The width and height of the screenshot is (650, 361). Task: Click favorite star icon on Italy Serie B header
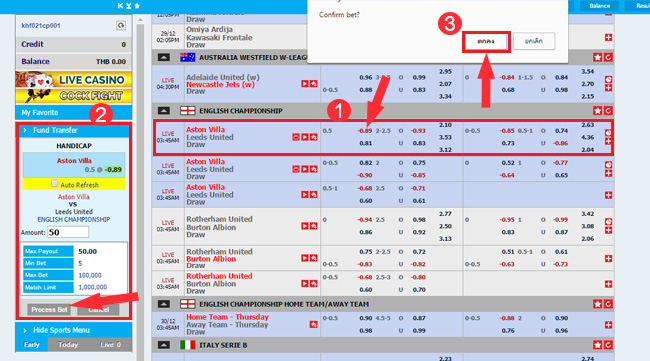(x=597, y=345)
